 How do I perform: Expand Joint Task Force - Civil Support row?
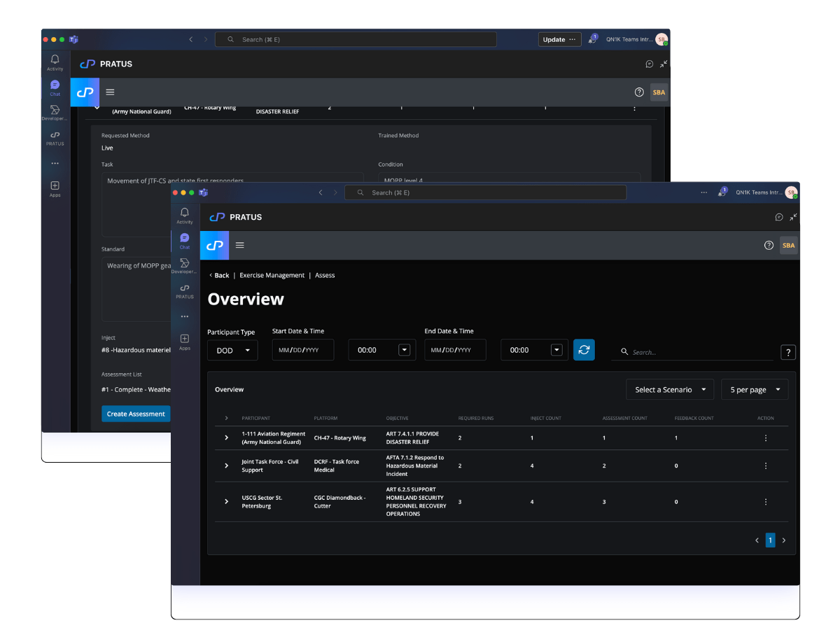click(x=226, y=465)
